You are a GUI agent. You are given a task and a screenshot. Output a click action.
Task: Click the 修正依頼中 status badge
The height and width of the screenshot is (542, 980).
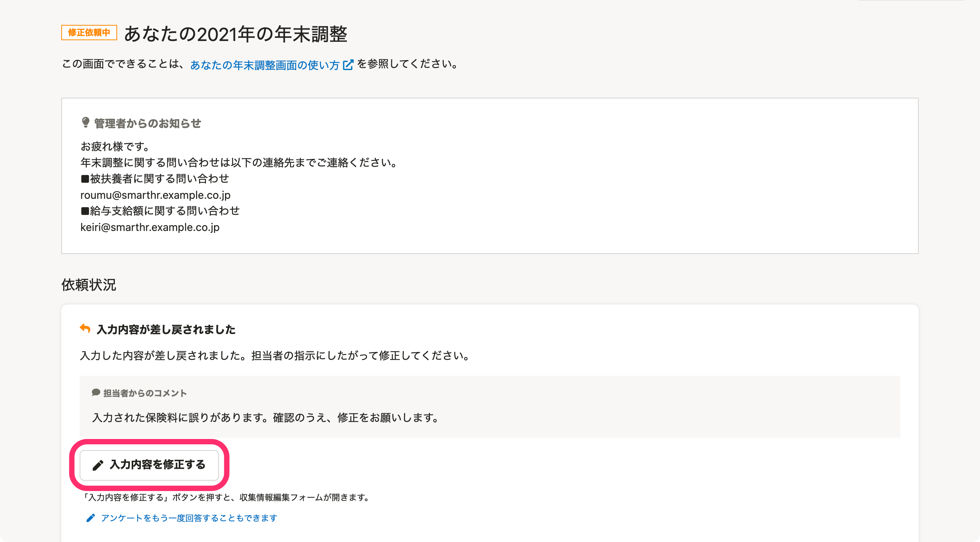(x=89, y=33)
